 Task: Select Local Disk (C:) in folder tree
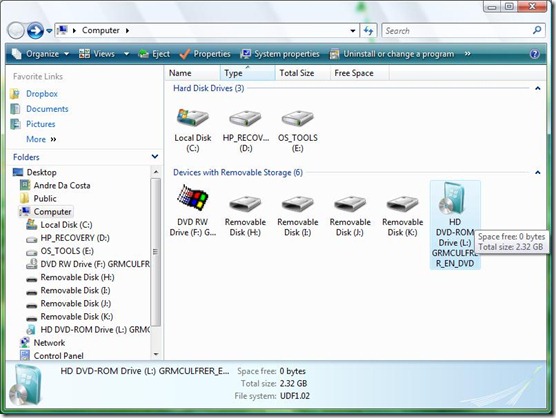click(x=66, y=225)
